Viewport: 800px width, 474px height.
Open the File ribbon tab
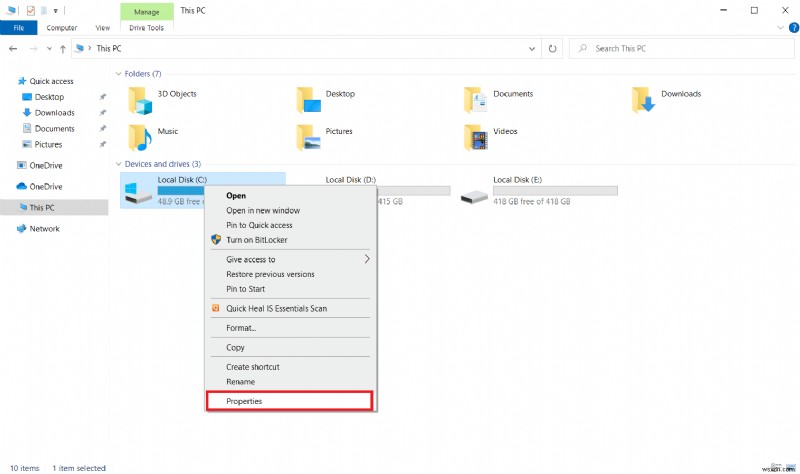coord(19,28)
